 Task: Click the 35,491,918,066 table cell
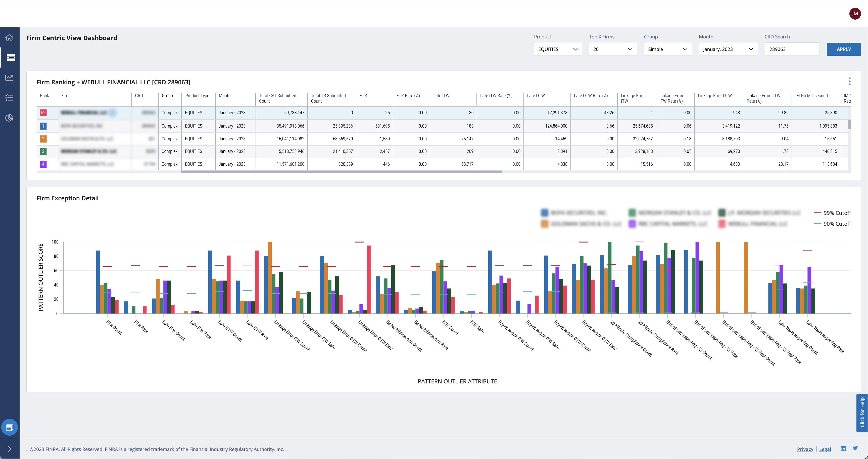(x=281, y=126)
